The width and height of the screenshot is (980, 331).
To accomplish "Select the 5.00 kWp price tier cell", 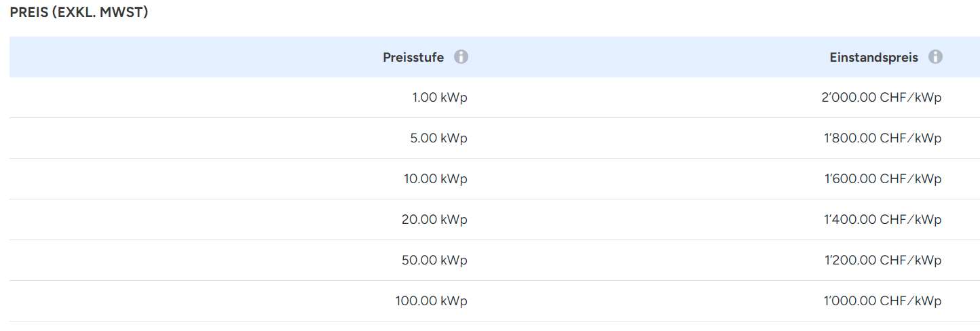I will click(440, 138).
